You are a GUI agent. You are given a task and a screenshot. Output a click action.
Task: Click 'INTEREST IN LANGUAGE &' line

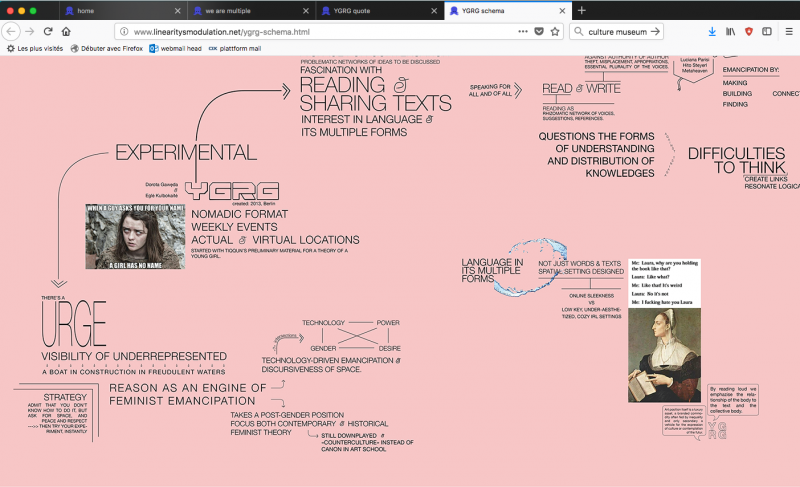click(367, 119)
